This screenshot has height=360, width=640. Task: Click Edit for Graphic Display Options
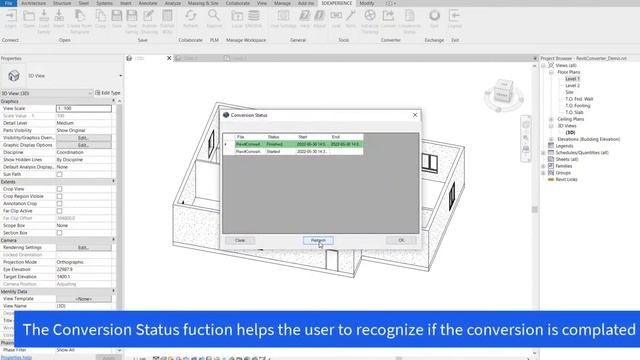pos(83,145)
